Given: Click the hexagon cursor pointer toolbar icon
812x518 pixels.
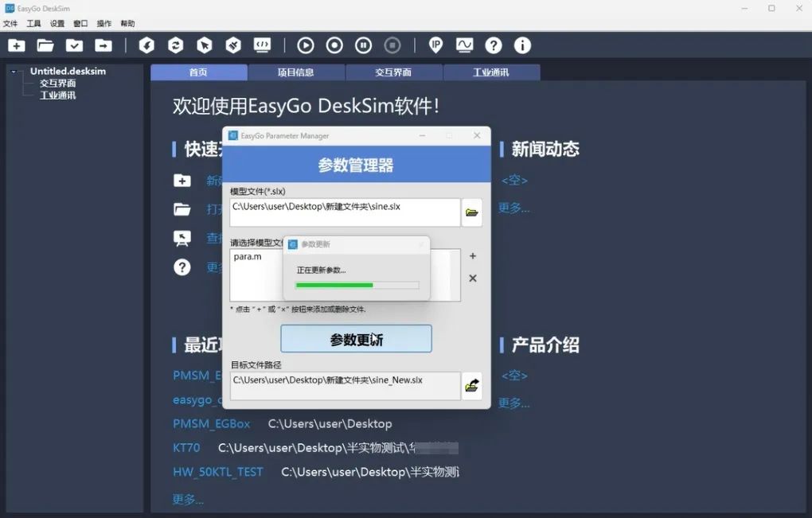Looking at the screenshot, I should [205, 45].
